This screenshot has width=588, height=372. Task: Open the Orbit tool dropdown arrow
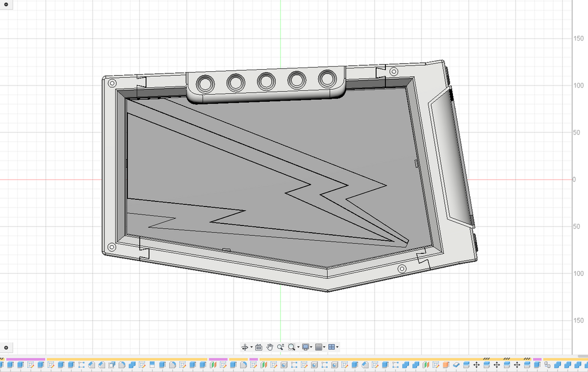[x=252, y=347]
